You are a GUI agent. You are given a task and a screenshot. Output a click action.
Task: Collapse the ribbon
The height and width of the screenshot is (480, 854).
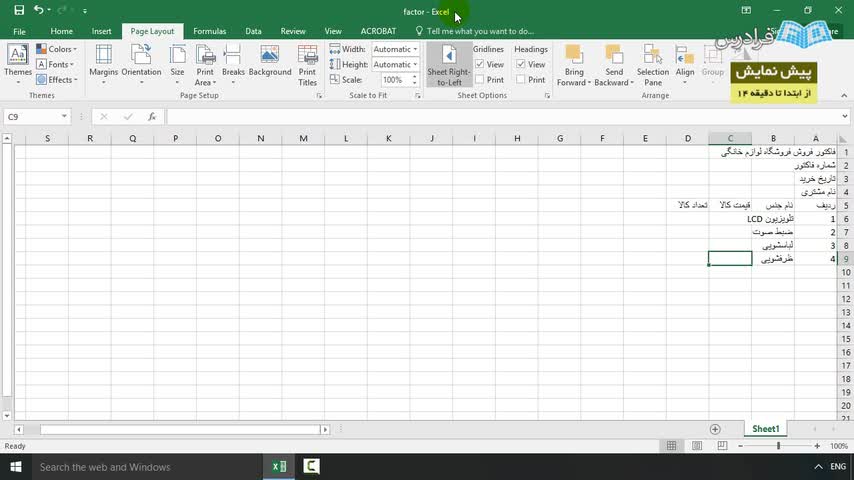coord(844,95)
